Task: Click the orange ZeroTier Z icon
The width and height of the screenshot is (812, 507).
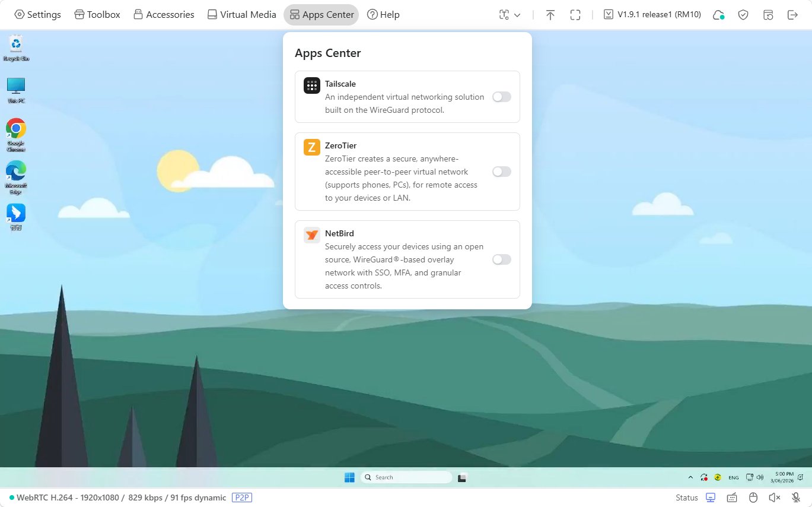Action: click(312, 147)
